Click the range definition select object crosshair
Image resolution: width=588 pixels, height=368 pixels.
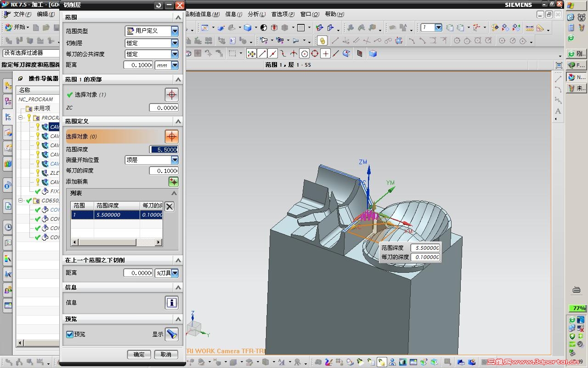[171, 137]
